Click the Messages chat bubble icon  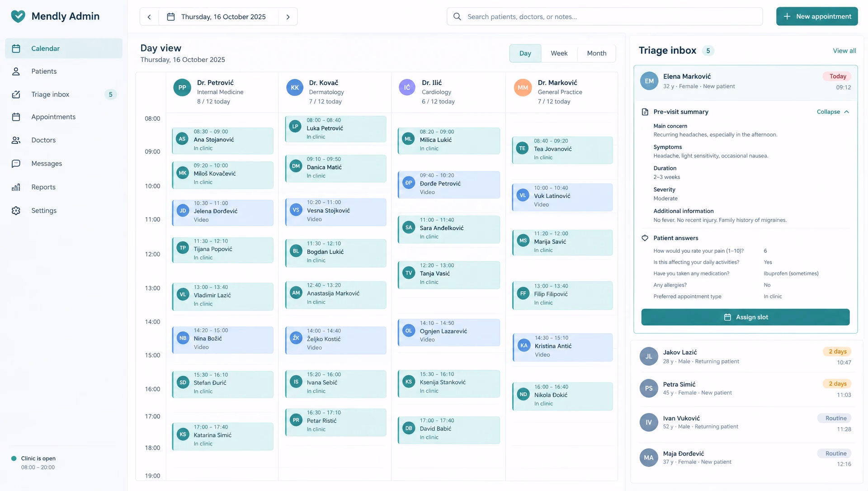click(16, 164)
